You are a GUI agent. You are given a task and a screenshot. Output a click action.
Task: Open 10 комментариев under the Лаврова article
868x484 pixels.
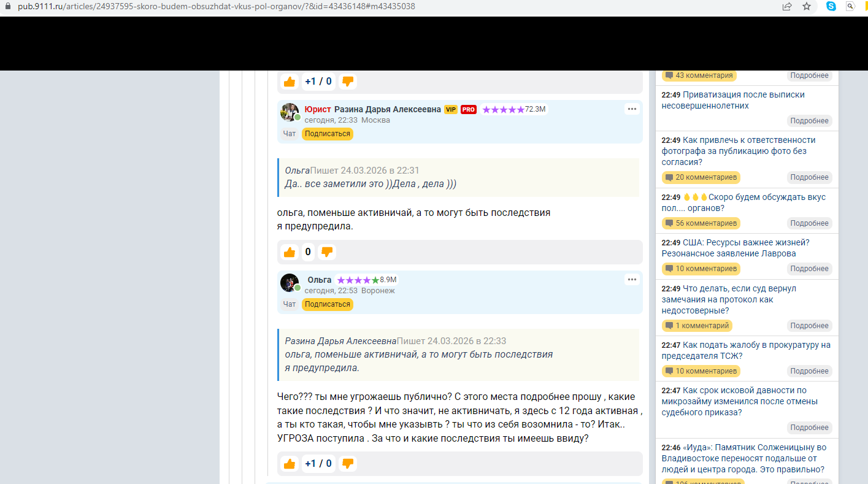coord(701,269)
